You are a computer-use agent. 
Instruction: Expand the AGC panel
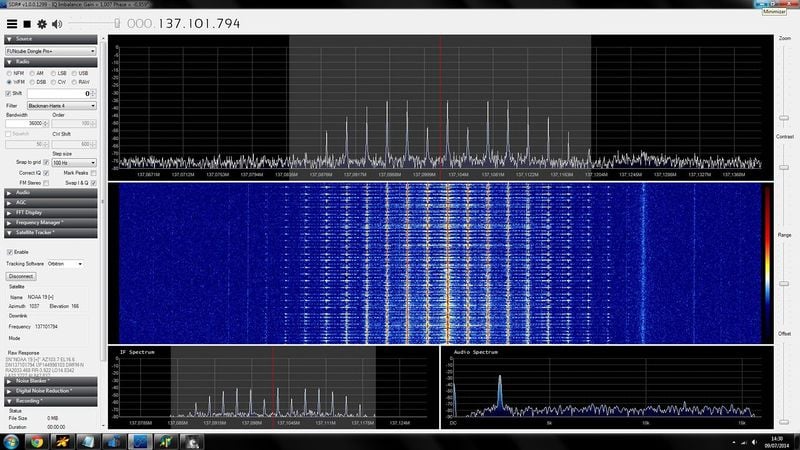[x=51, y=203]
